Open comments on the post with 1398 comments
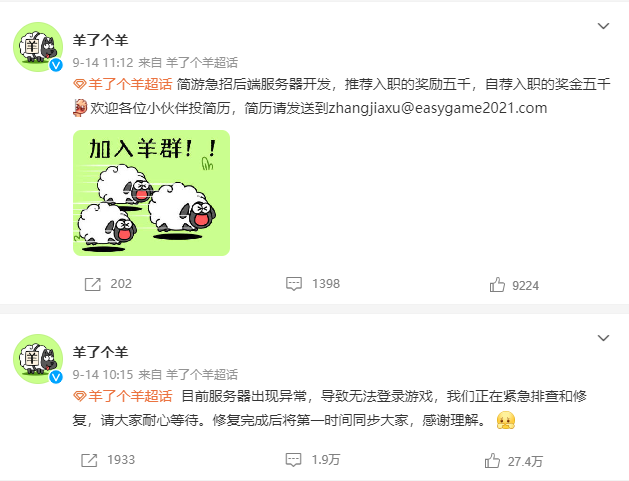 (294, 284)
